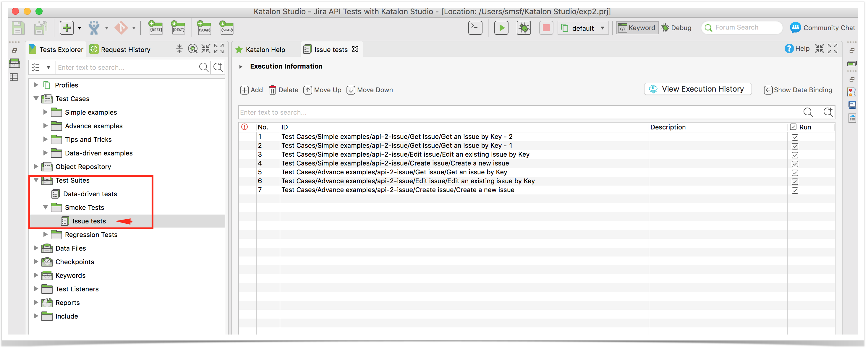The width and height of the screenshot is (868, 349).
Task: Open the New item dropdown arrow
Action: tap(80, 28)
